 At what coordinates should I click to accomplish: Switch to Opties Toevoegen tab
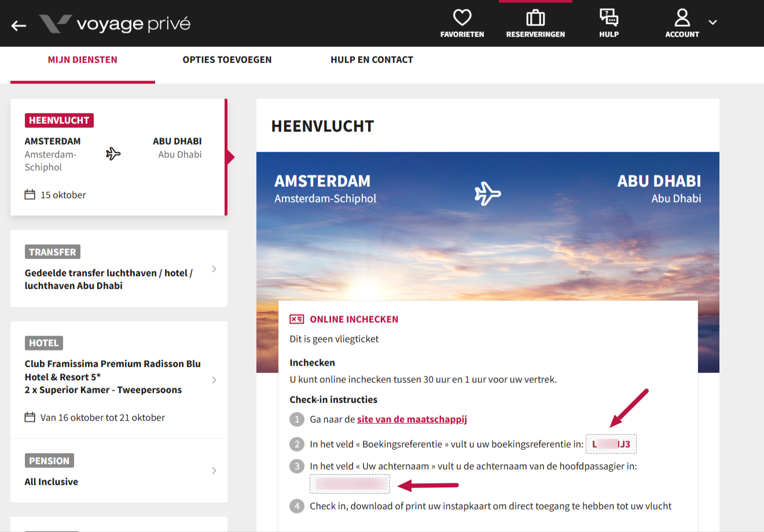[227, 60]
